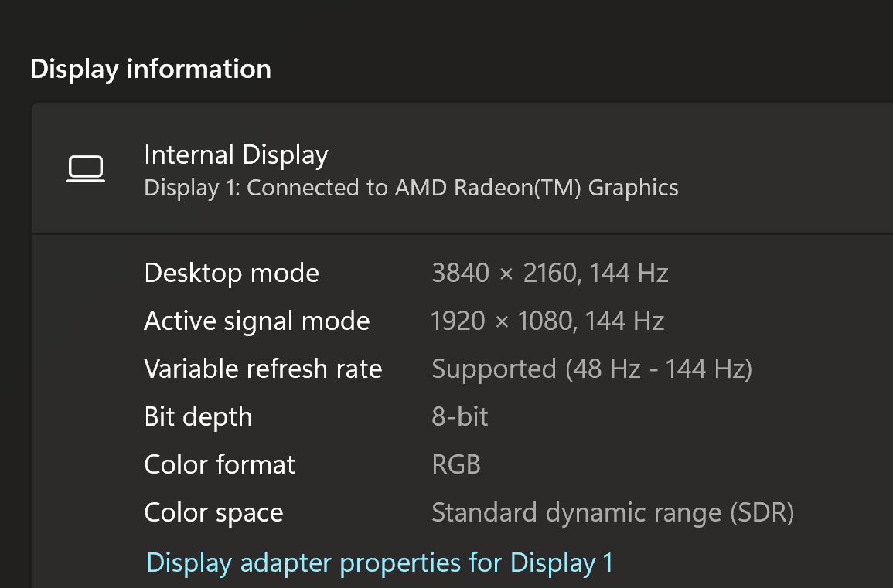Select the Standard dynamic range (SDR) value

(x=612, y=512)
